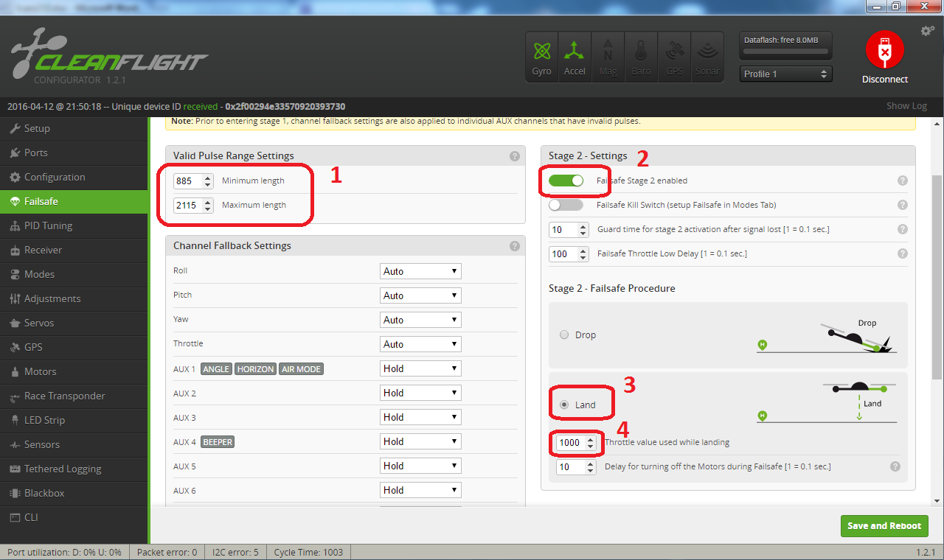Expand the Roll fallback dropdown
This screenshot has height=560, width=944.
click(x=420, y=271)
